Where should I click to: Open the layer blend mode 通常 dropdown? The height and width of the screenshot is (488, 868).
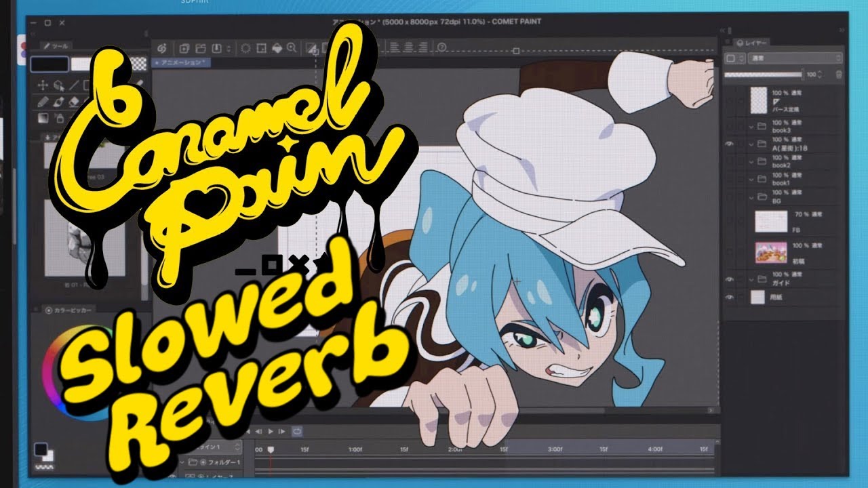click(x=796, y=59)
